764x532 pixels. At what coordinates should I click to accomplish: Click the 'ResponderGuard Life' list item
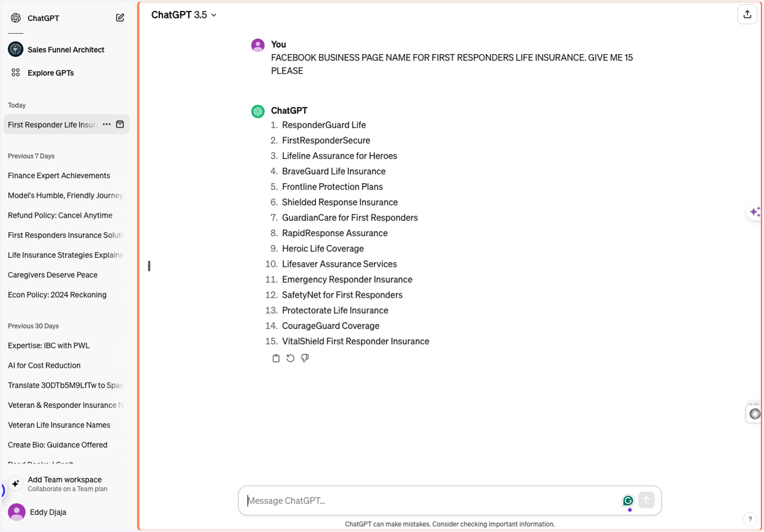(x=324, y=125)
